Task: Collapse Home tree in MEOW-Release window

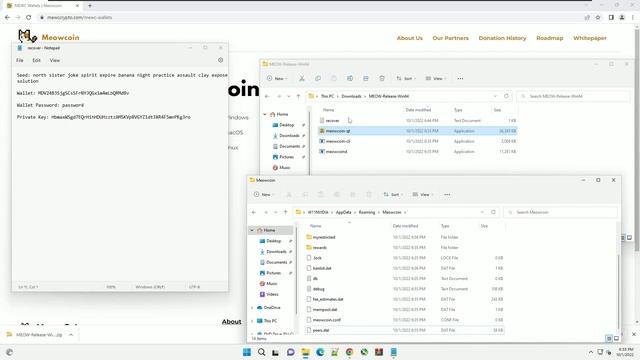Action: (265, 114)
